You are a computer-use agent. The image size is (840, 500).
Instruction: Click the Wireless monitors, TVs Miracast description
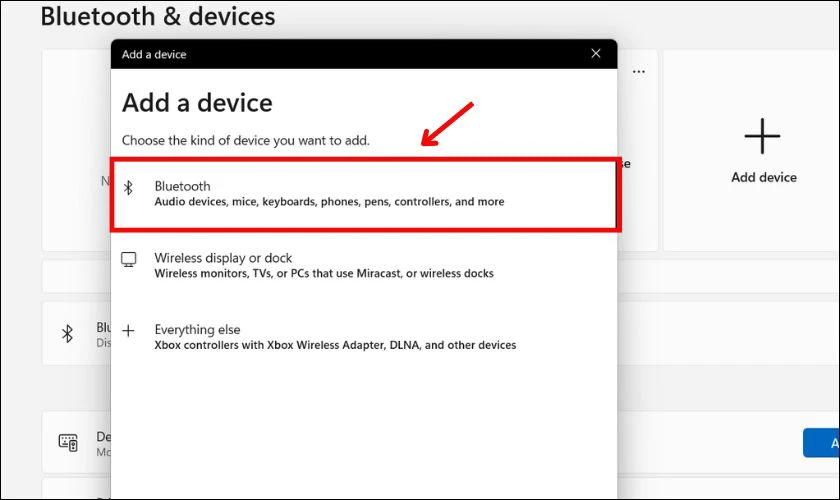click(x=324, y=273)
